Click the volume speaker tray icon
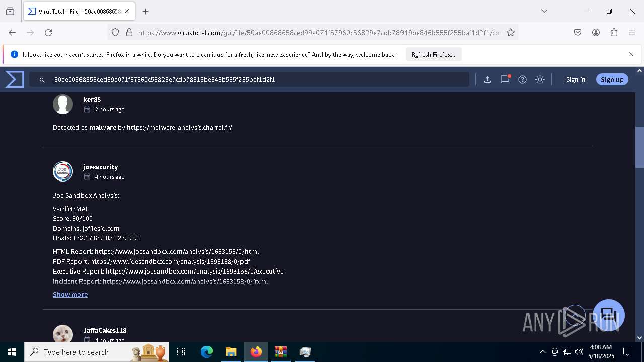 579,352
